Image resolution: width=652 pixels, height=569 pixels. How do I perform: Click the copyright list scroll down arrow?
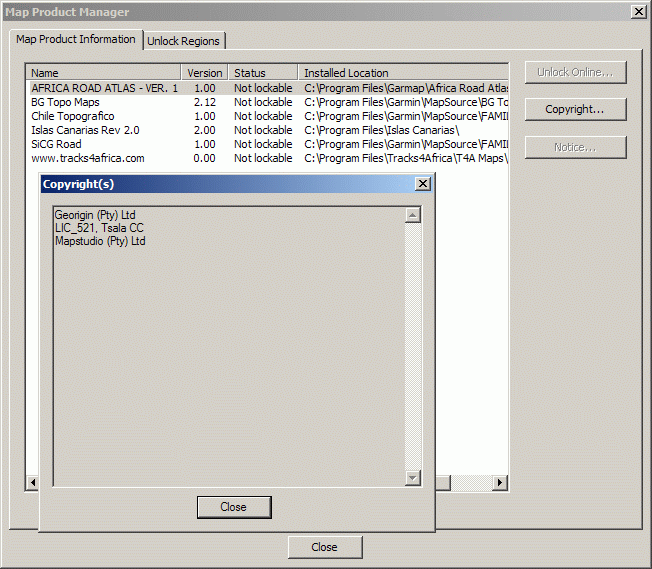pyautogui.click(x=412, y=477)
